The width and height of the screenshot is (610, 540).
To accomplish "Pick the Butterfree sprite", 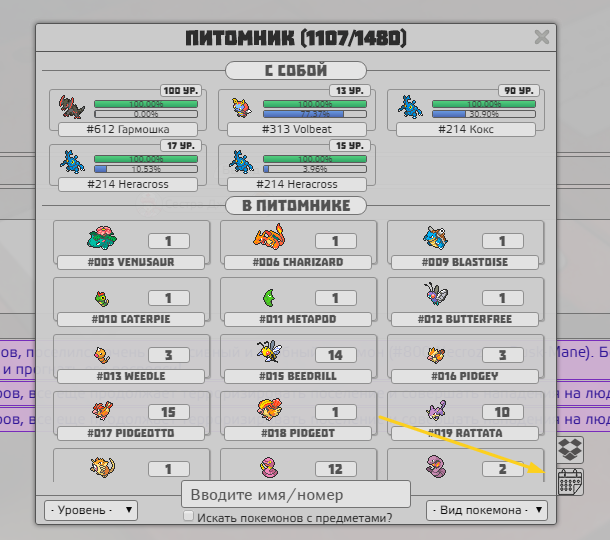I will pos(436,294).
